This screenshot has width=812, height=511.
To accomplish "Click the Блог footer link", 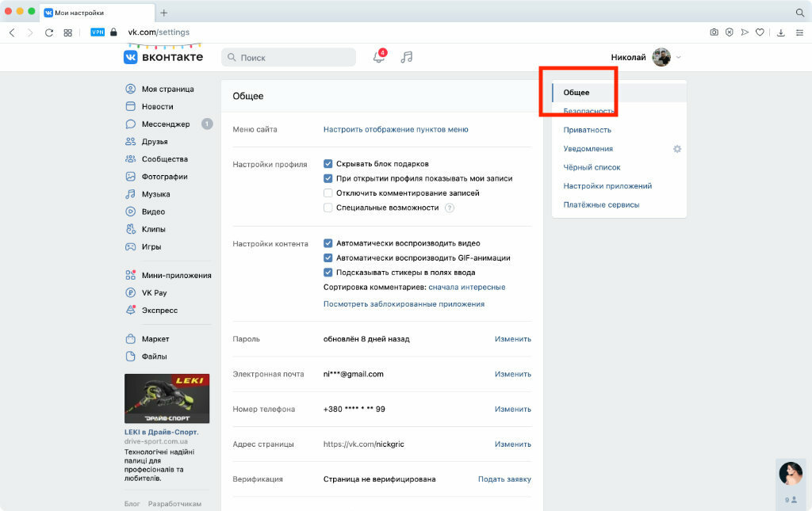I will point(132,504).
